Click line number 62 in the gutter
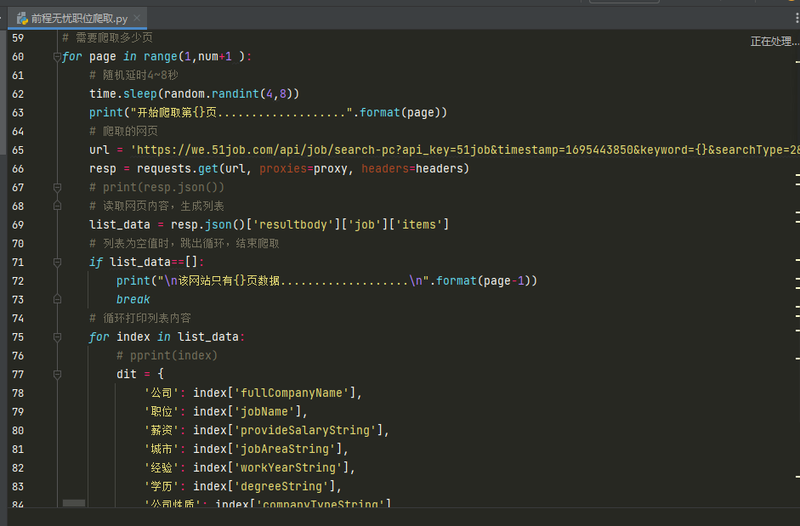Viewport: 800px width, 526px height. 18,94
